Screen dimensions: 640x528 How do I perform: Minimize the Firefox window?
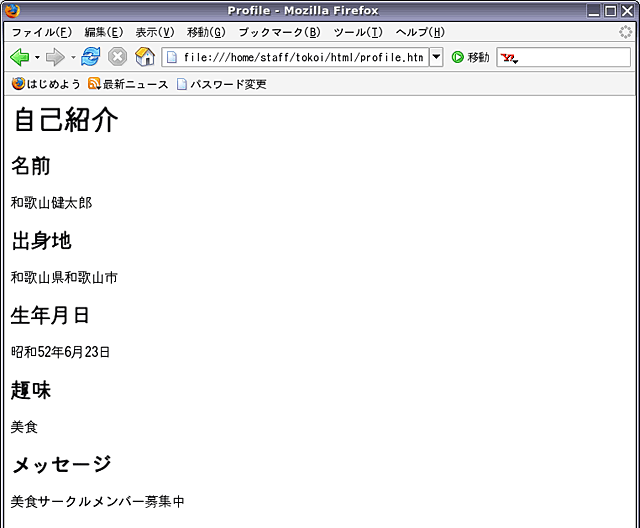[x=594, y=11]
